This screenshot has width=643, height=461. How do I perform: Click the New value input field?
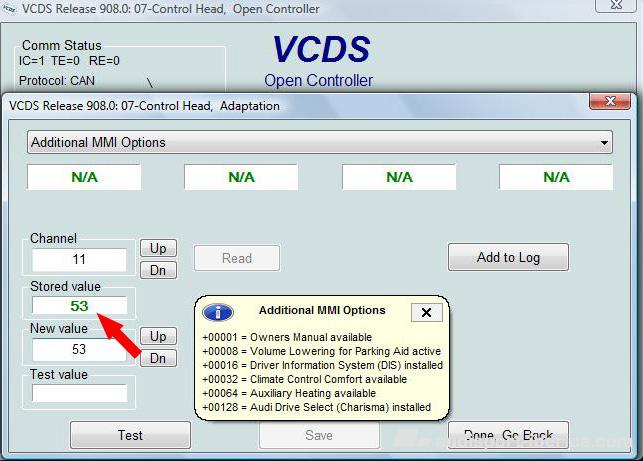(79, 349)
